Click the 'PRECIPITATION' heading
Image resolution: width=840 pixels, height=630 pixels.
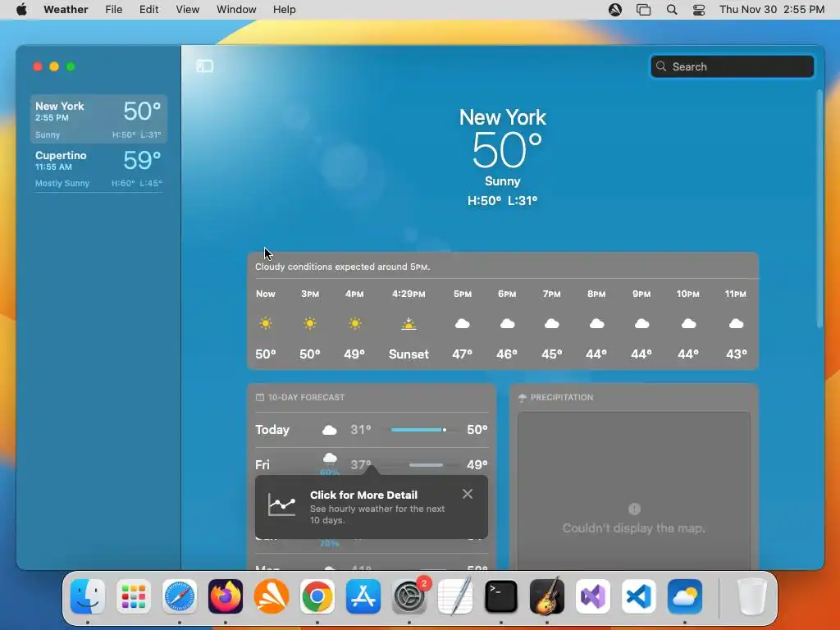coord(562,398)
